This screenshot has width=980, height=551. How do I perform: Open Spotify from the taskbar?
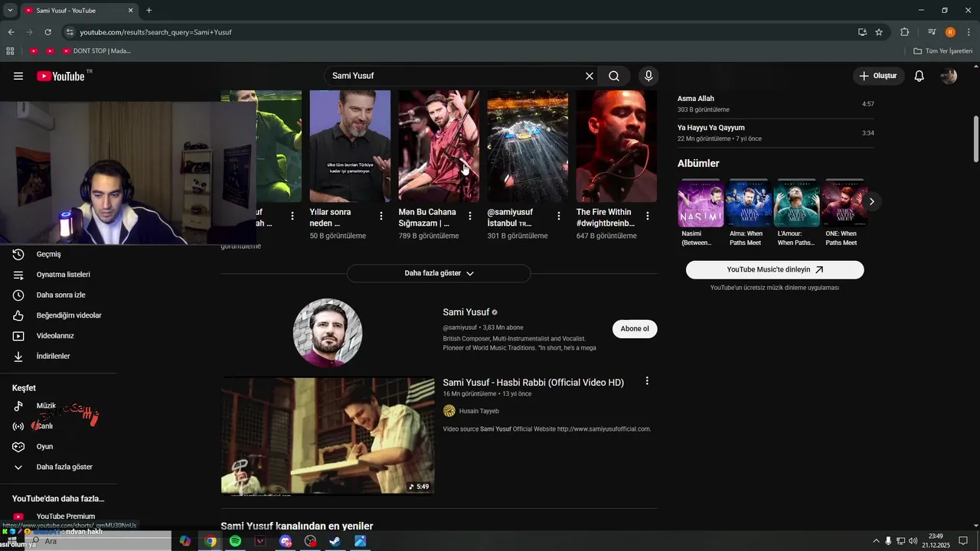pos(235,541)
